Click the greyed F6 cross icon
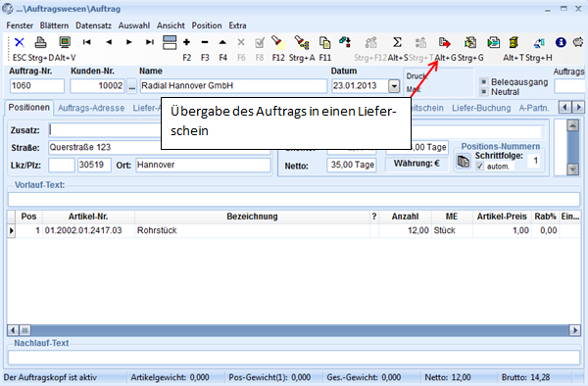 point(241,42)
